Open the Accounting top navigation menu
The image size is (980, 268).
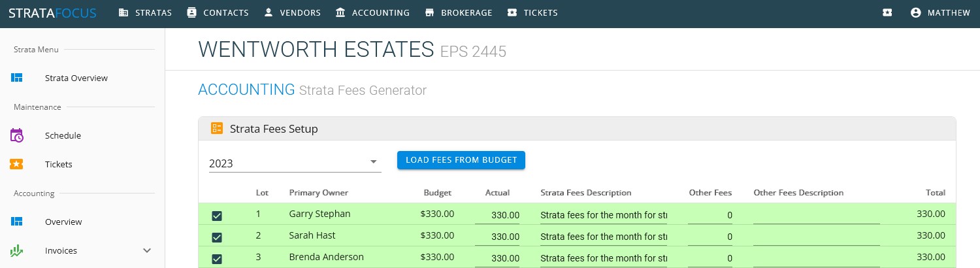point(372,13)
